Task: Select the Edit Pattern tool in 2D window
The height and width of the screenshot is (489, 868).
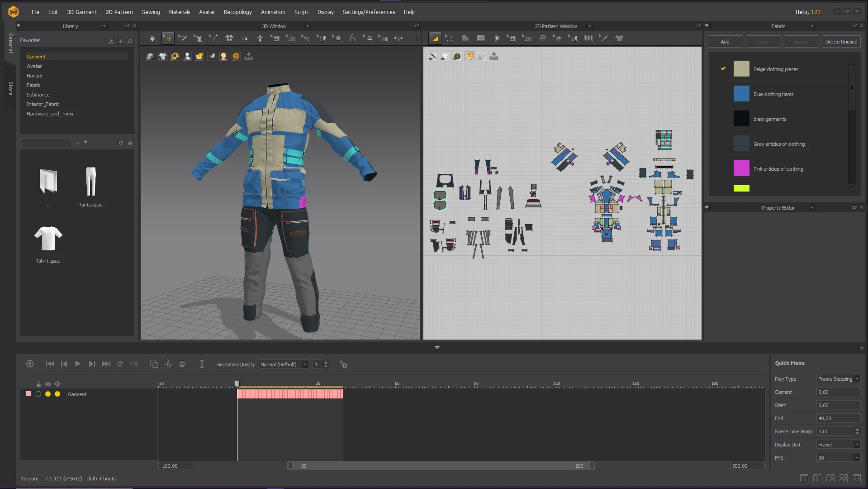Action: [449, 38]
